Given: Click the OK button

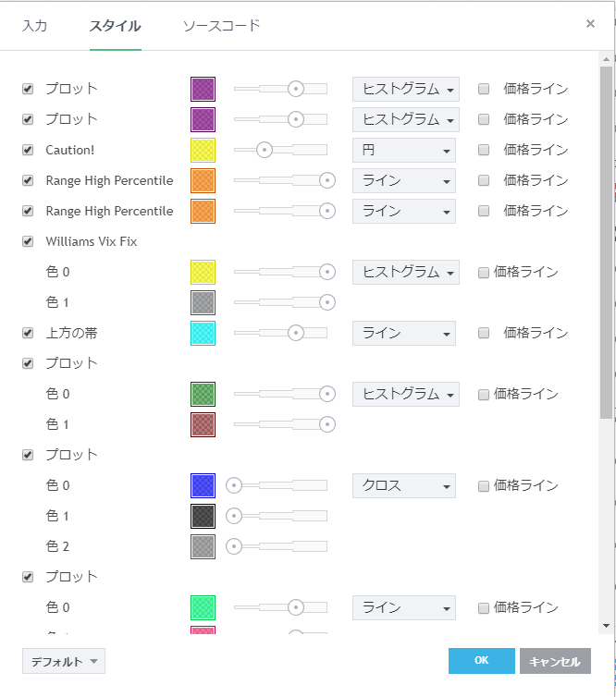Looking at the screenshot, I should 481,661.
